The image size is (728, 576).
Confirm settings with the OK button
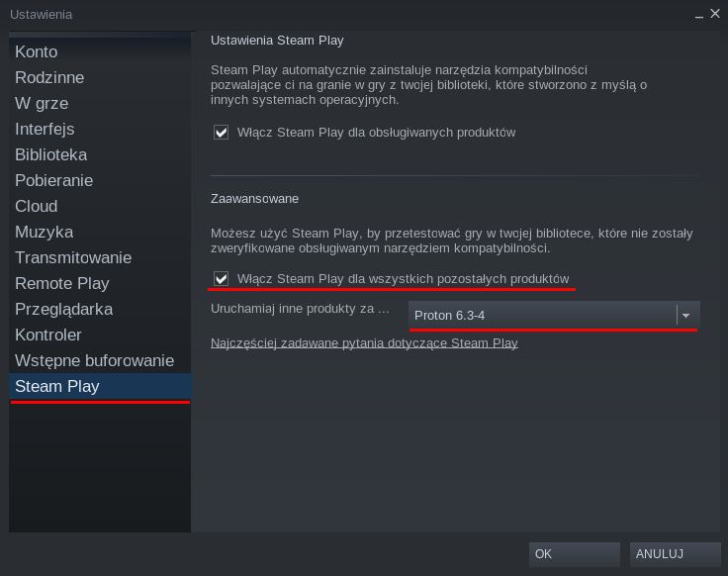click(575, 554)
